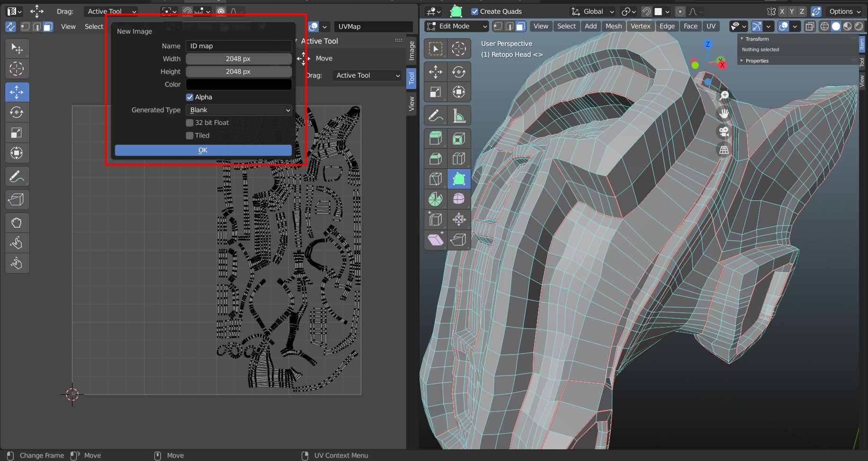The image size is (868, 461).
Task: Activate the Knife tool in 3D viewport
Action: (x=435, y=179)
